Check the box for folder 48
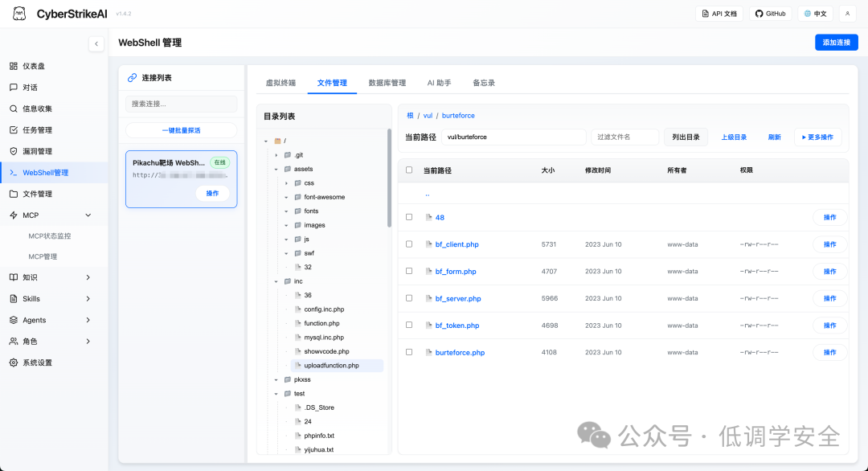Viewport: 868px width, 471px height. (x=409, y=217)
